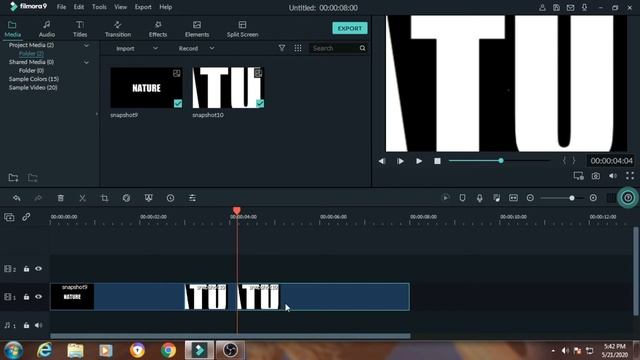
Task: Toggle the snapshot10 checkmark
Action: (260, 103)
